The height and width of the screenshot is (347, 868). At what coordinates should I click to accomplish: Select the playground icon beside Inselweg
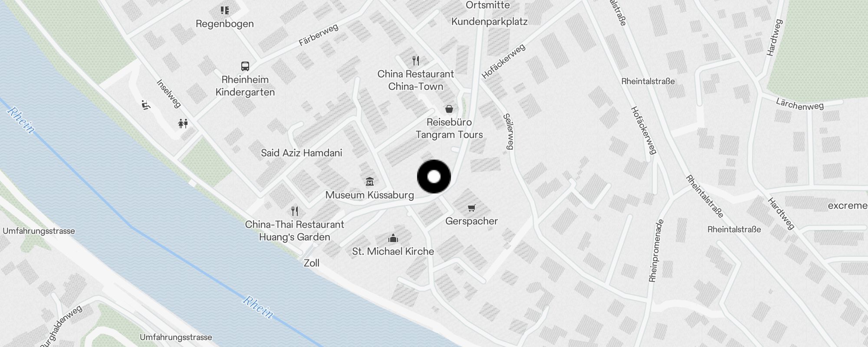click(146, 105)
